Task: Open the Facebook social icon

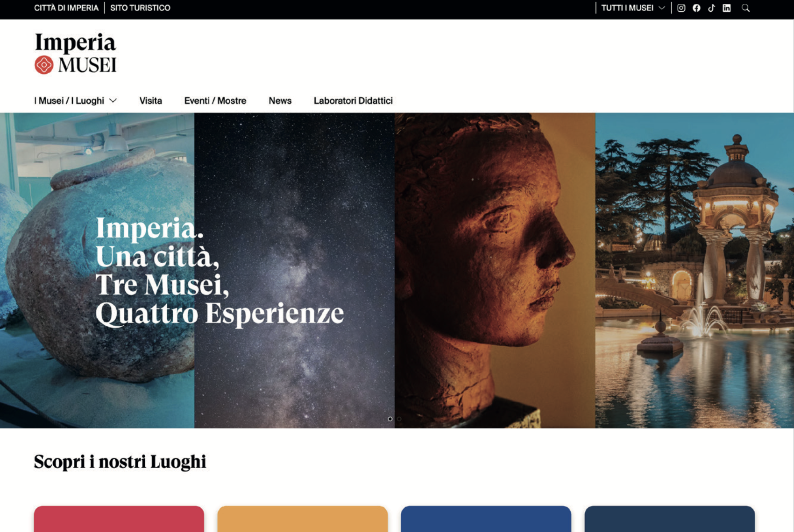Action: tap(696, 8)
